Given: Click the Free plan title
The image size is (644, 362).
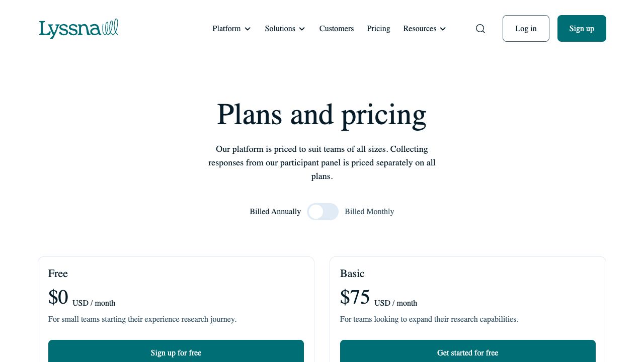Looking at the screenshot, I should (x=58, y=274).
